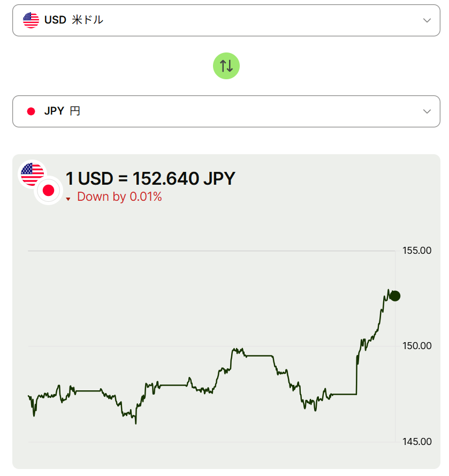Click the 145.00 axis label
Image resolution: width=449 pixels, height=476 pixels.
[417, 442]
